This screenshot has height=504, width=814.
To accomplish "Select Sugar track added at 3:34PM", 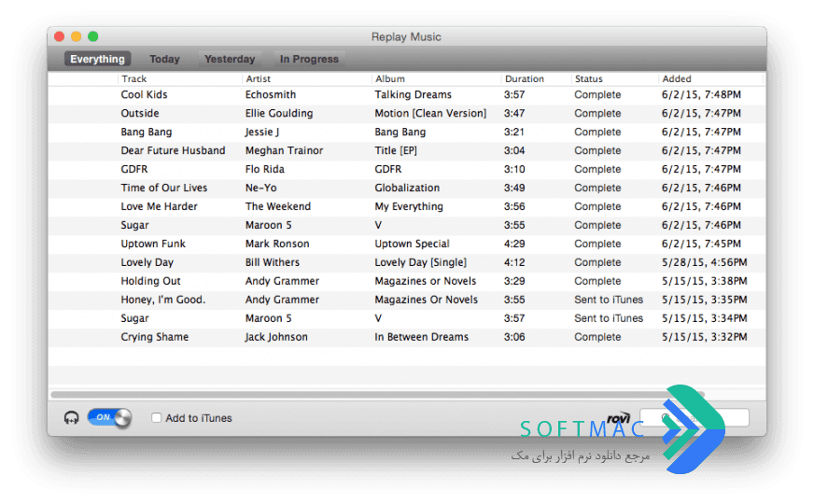I will pyautogui.click(x=134, y=318).
